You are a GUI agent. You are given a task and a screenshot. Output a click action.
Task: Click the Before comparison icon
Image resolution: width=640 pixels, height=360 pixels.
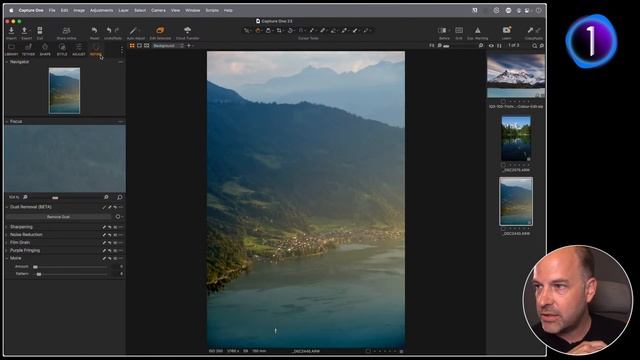point(442,31)
